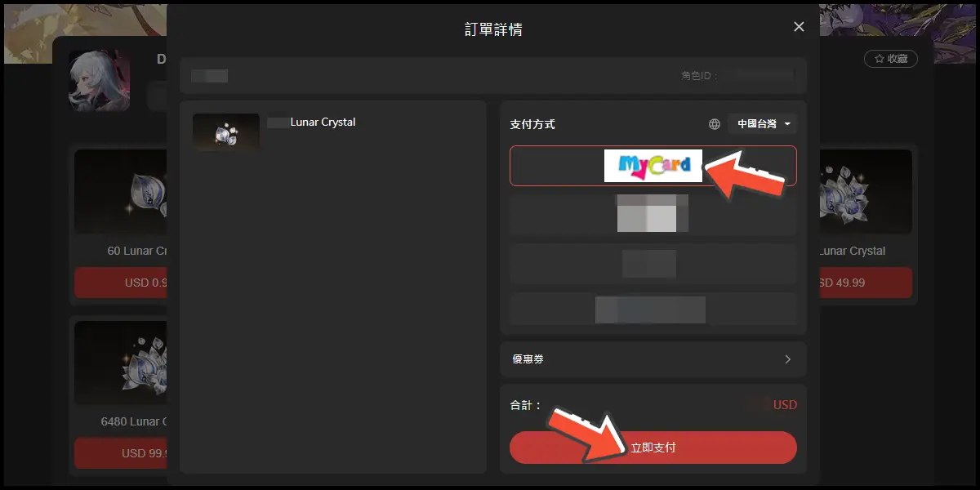Click the 收藏 favorite star button
This screenshot has height=490, width=980.
tap(890, 59)
